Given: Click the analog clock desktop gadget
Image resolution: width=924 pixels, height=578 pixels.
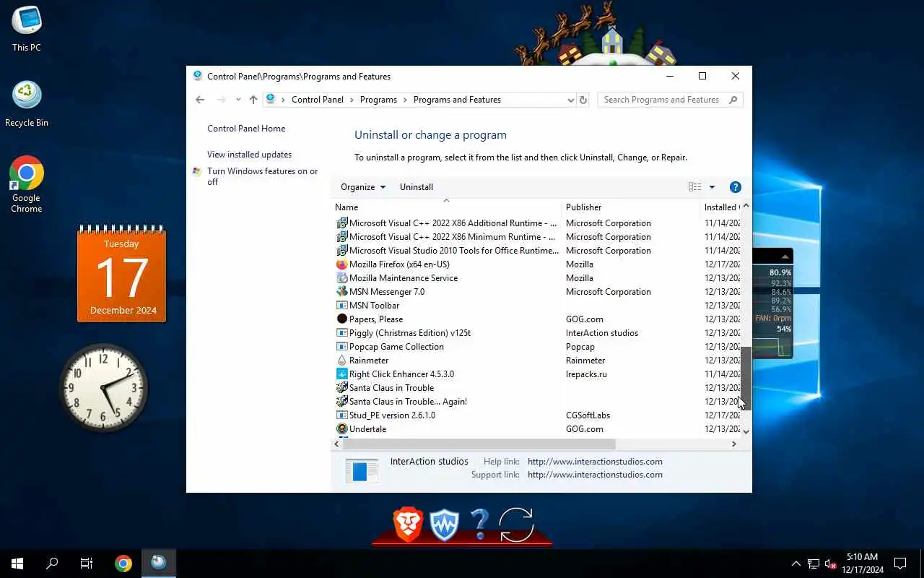Looking at the screenshot, I should point(103,388).
